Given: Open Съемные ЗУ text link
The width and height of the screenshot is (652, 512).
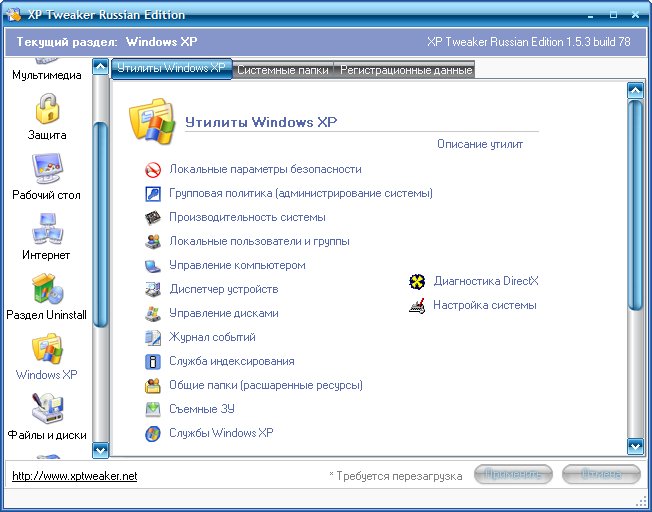Looking at the screenshot, I should [202, 409].
